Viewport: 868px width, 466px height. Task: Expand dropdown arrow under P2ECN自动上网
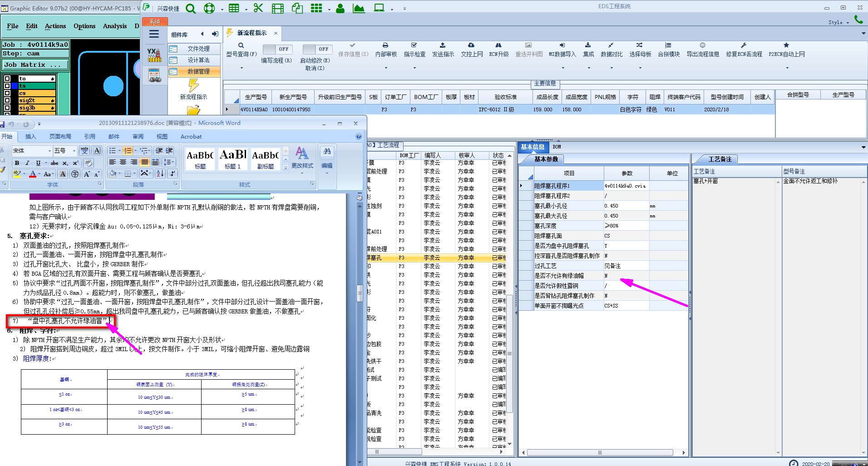pyautogui.click(x=787, y=68)
